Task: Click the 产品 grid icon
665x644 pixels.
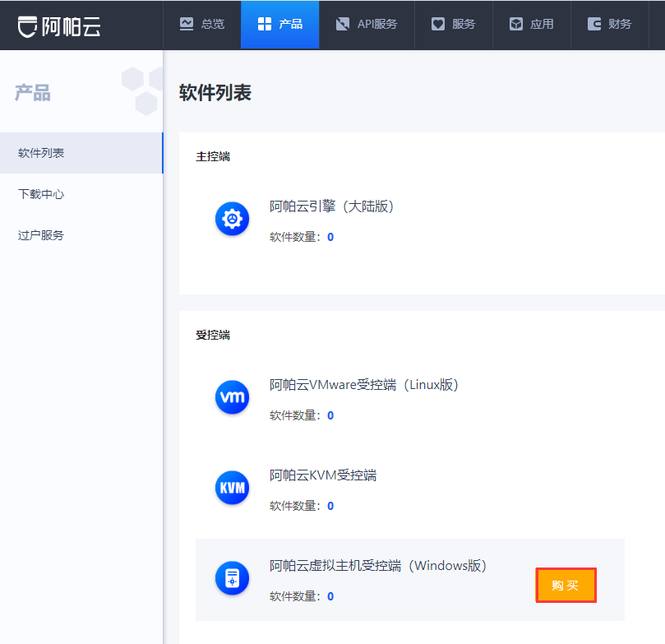Action: [x=265, y=24]
